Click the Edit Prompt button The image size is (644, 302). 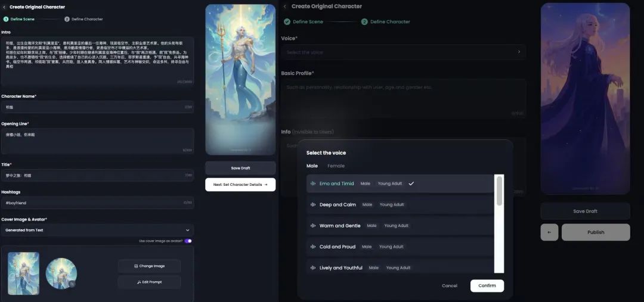(x=149, y=282)
